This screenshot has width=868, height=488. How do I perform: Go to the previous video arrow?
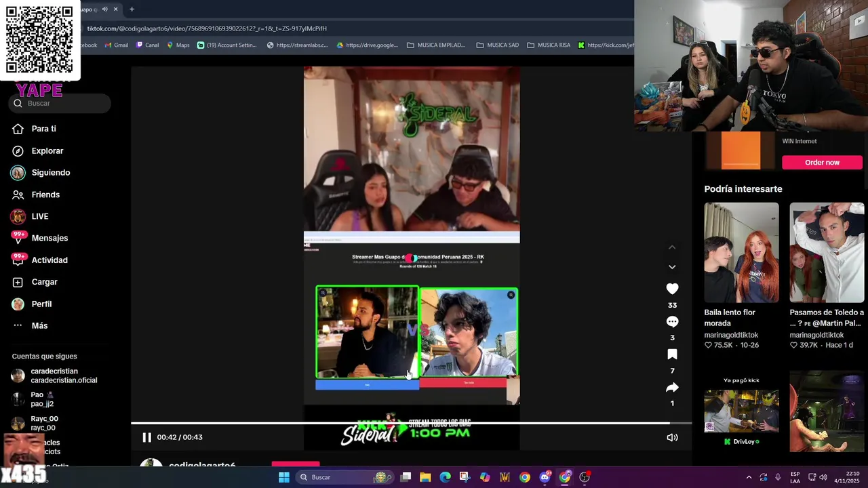click(x=672, y=247)
